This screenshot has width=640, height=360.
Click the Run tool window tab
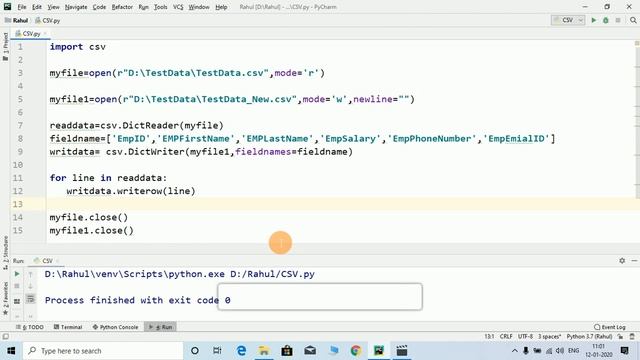point(160,327)
